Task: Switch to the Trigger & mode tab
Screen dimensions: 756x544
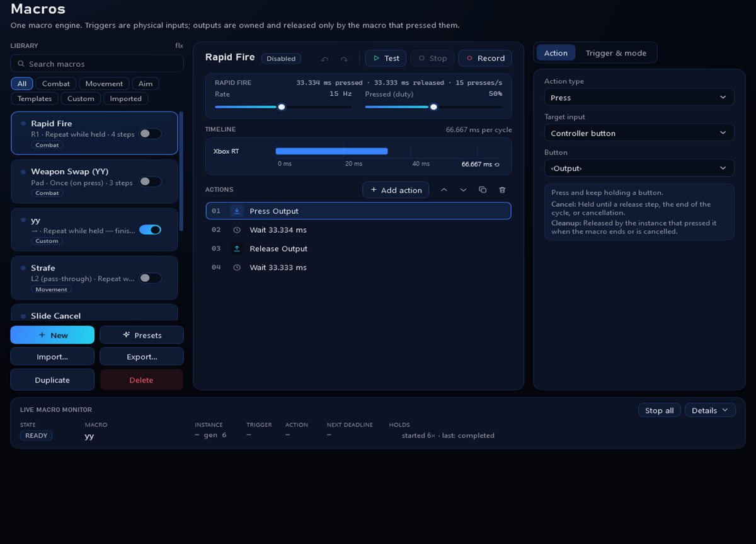Action: 616,53
